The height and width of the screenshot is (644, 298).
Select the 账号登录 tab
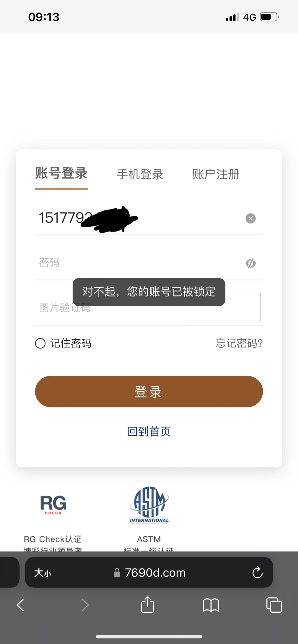61,173
